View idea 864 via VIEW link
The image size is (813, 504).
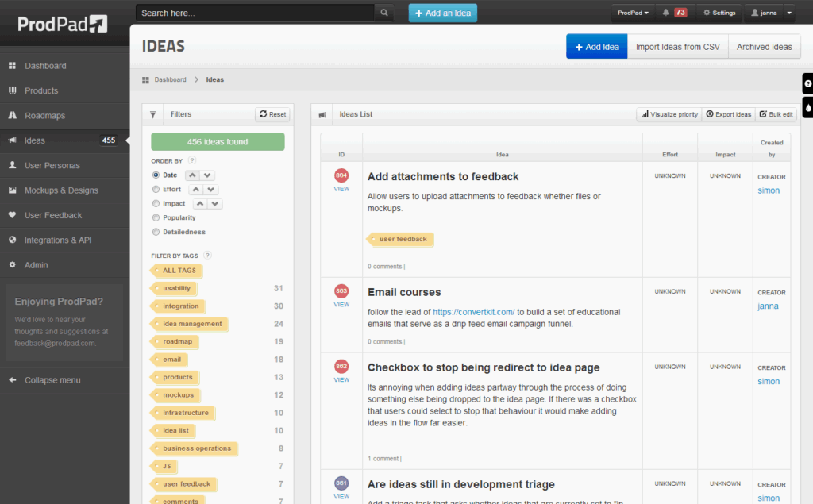[x=341, y=189]
